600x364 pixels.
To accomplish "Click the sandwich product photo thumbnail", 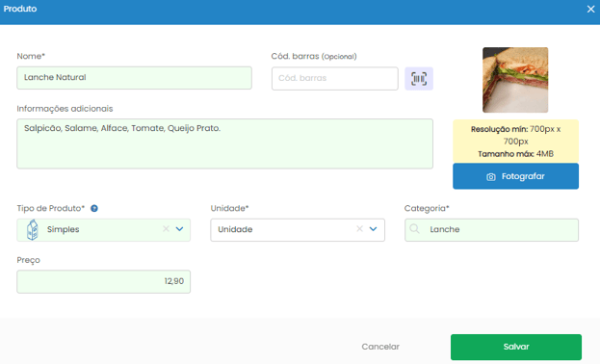I will coord(515,80).
